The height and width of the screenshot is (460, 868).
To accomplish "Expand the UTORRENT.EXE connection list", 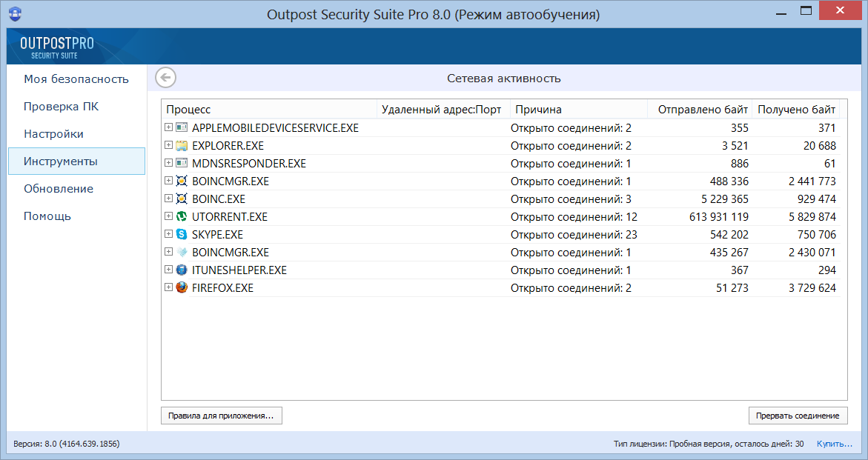I will 169,217.
